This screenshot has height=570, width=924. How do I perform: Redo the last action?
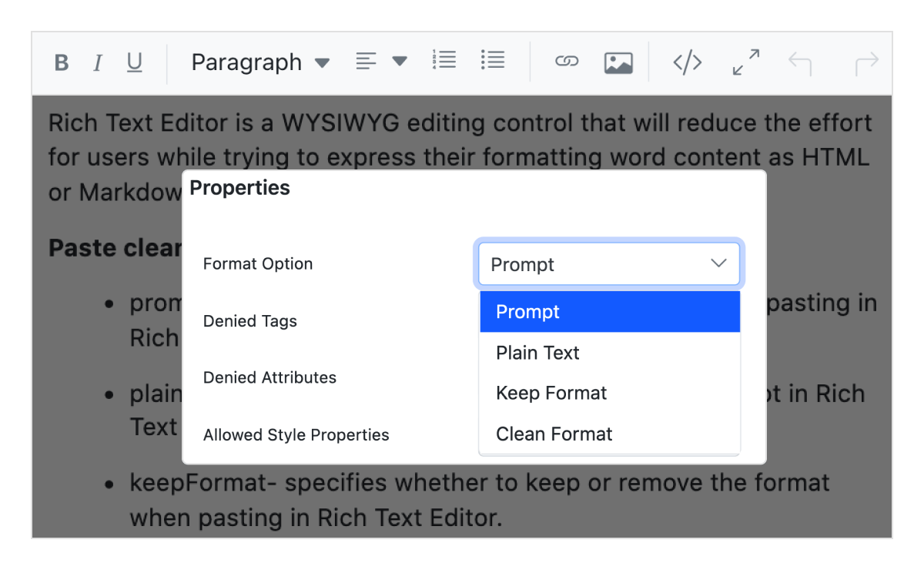866,63
